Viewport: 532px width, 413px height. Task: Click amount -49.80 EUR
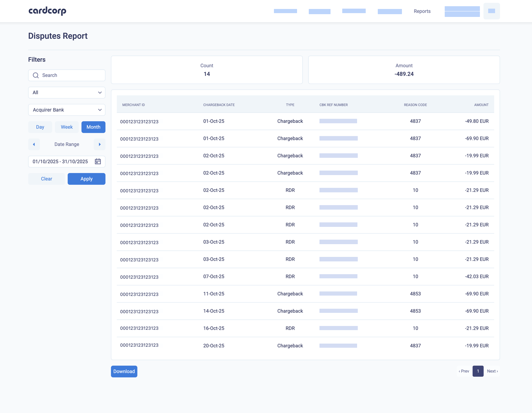click(477, 121)
